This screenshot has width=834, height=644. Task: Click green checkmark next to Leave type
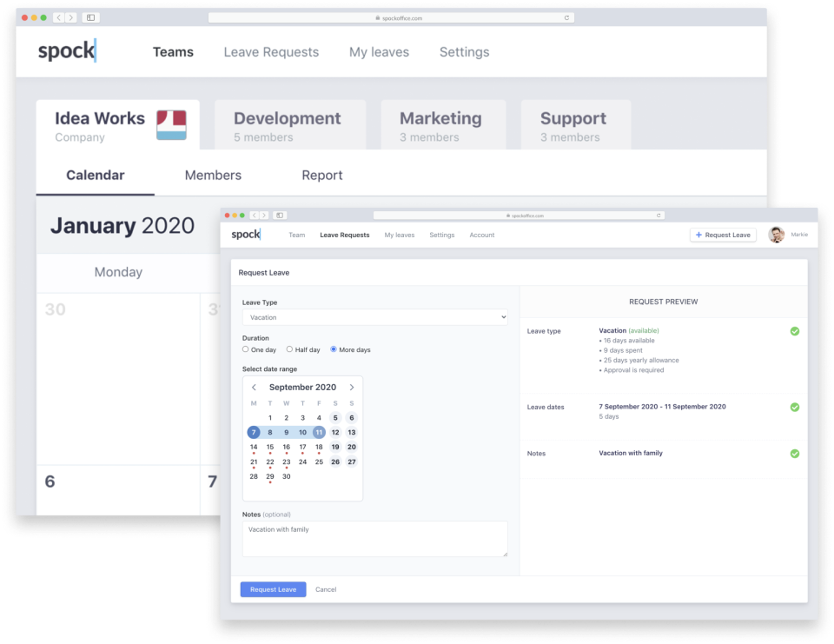point(795,331)
